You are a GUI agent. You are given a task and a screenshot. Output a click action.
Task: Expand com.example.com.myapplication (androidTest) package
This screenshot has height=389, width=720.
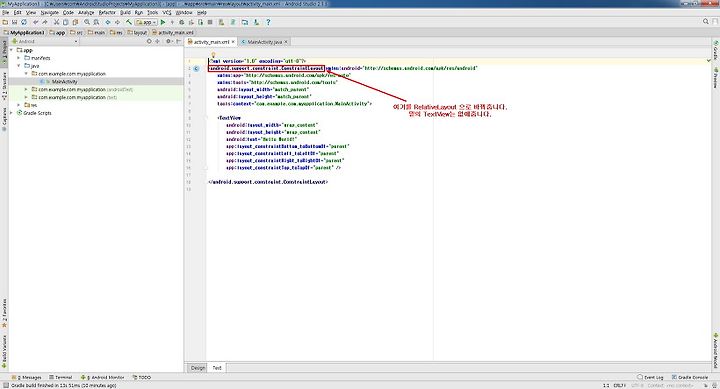26,89
